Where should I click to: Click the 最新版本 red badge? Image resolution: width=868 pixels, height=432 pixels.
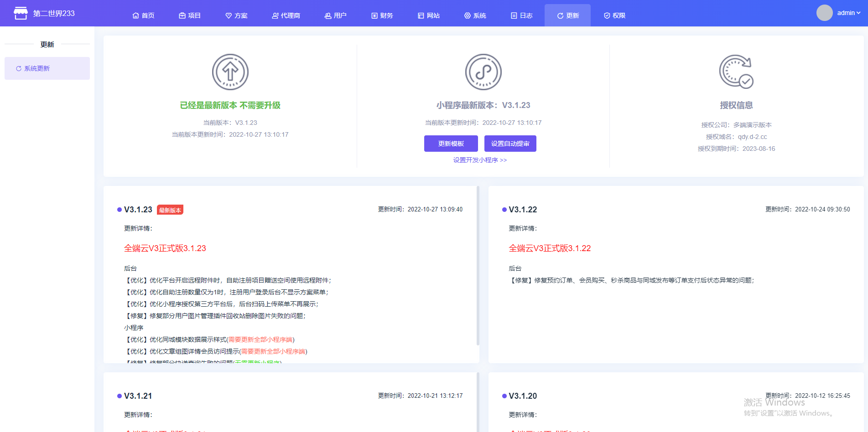pos(170,210)
